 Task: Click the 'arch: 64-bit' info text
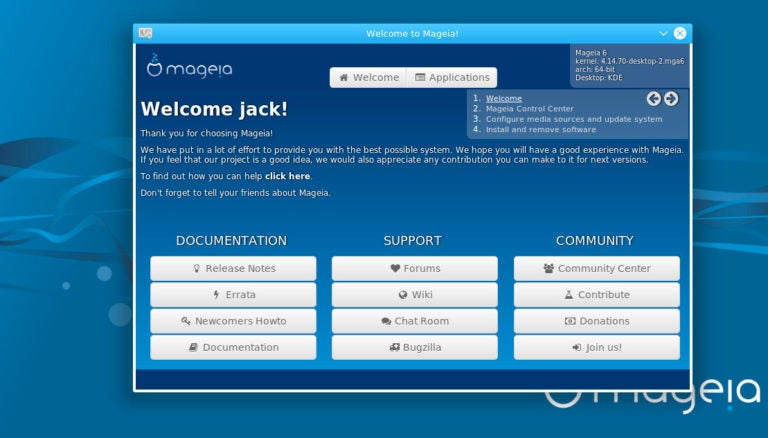tap(595, 70)
